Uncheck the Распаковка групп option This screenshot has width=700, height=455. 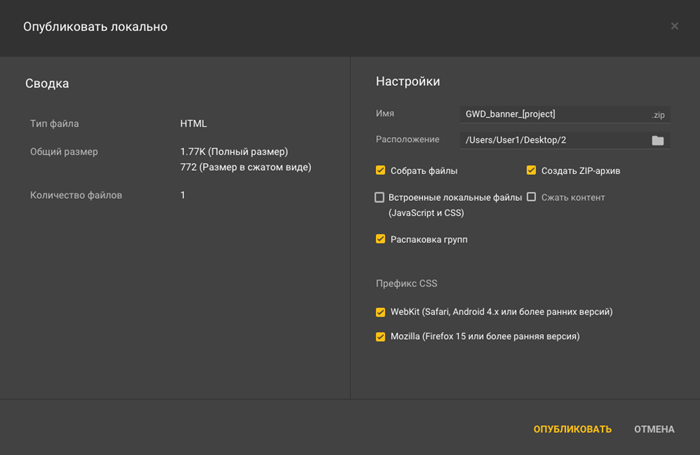(380, 239)
